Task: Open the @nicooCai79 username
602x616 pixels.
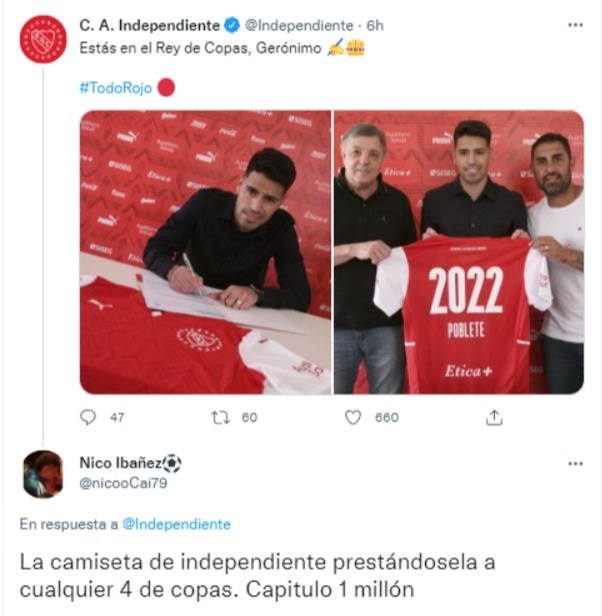Action: click(x=123, y=483)
